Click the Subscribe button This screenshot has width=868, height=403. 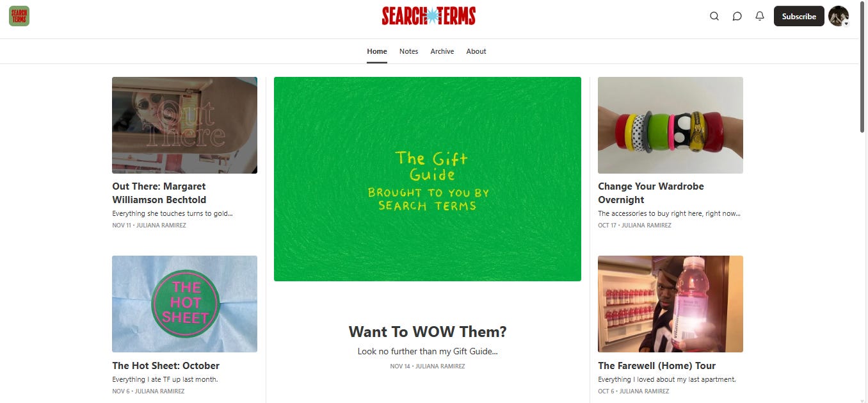[799, 16]
